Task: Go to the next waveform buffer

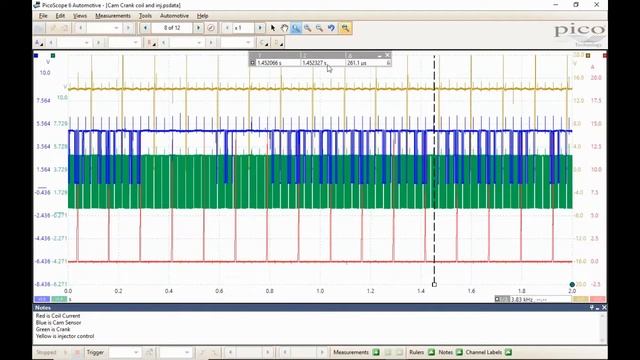Action: [x=198, y=28]
